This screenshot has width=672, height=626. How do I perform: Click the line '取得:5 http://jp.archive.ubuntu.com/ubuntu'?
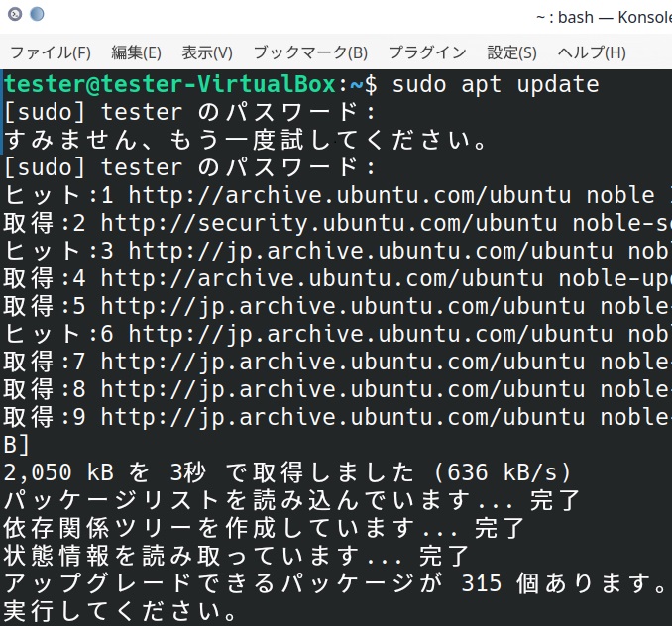(x=294, y=307)
